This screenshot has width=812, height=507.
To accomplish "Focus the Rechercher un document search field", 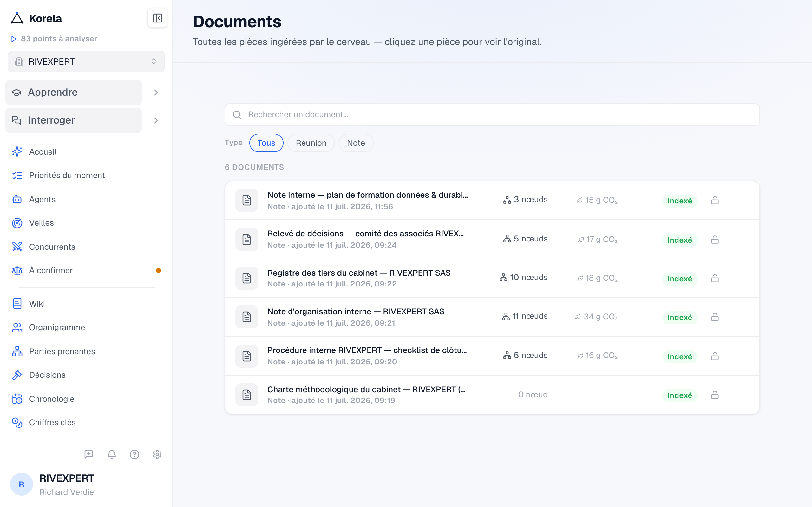I will pos(492,115).
